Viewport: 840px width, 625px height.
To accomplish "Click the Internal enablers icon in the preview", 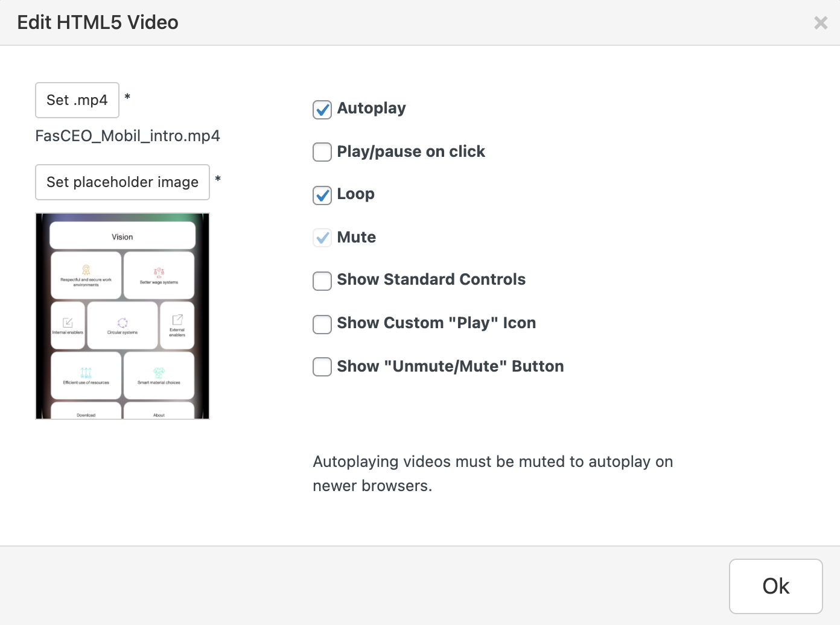I will coord(68,323).
